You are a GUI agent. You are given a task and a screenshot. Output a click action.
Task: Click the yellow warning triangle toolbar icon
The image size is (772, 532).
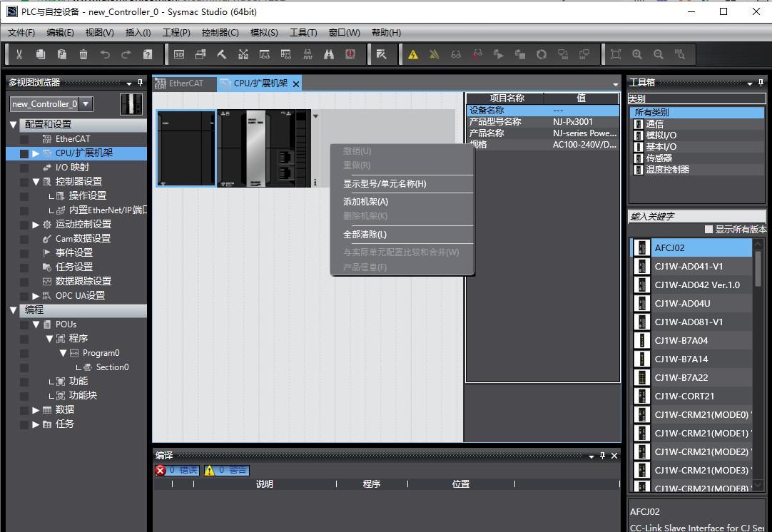tap(412, 54)
